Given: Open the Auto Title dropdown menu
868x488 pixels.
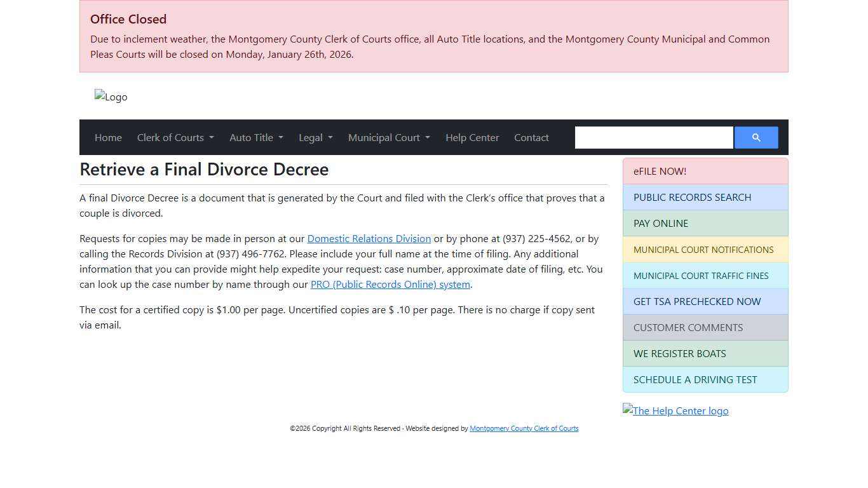Looking at the screenshot, I should [256, 138].
